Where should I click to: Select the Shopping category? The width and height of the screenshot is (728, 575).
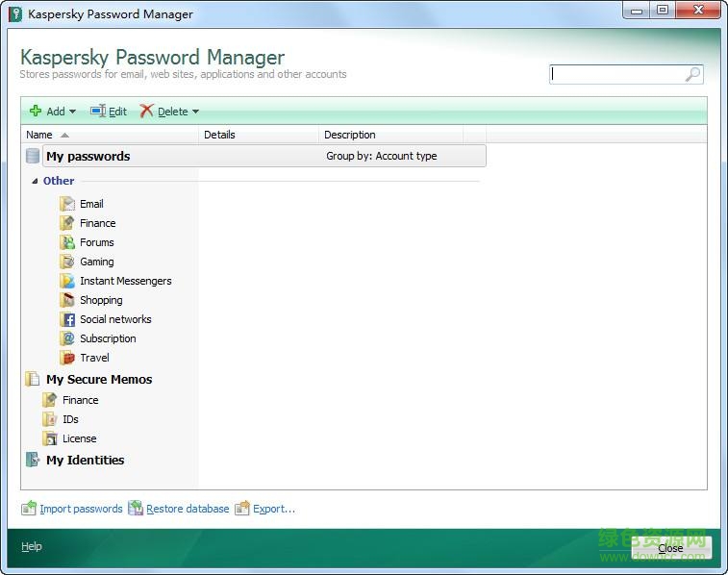pyautogui.click(x=101, y=300)
